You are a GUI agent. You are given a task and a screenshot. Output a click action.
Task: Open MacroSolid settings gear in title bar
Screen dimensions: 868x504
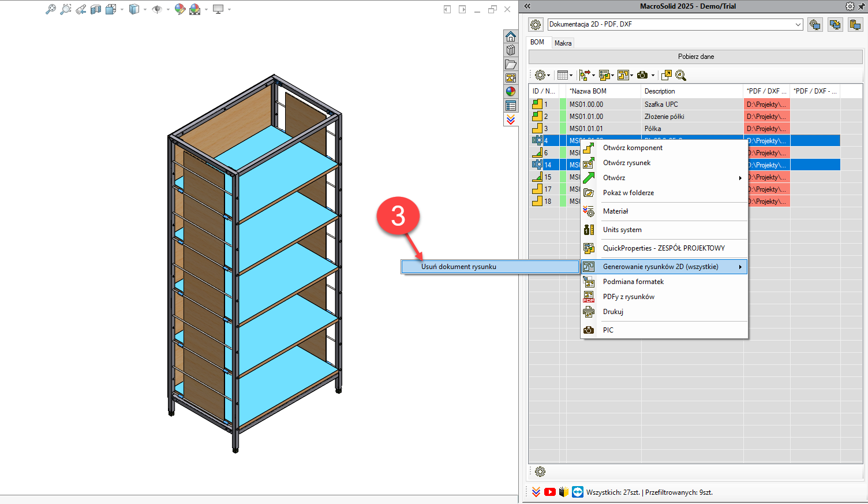(850, 6)
